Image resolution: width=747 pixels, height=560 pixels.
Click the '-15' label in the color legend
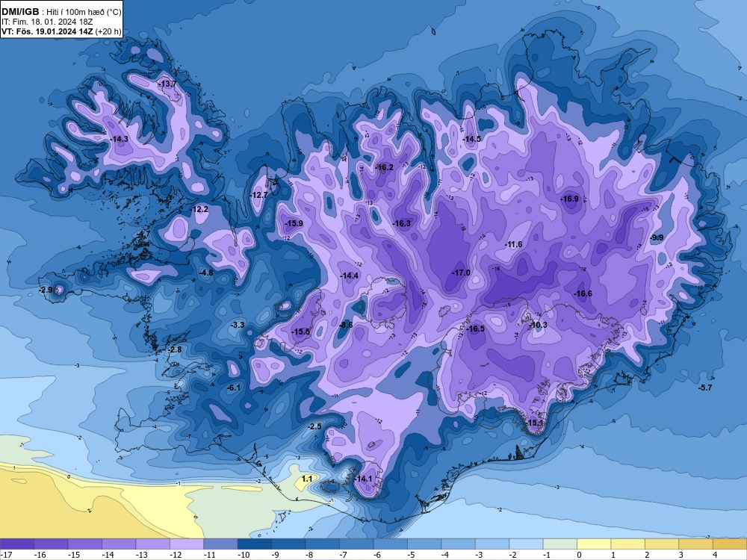(x=74, y=554)
